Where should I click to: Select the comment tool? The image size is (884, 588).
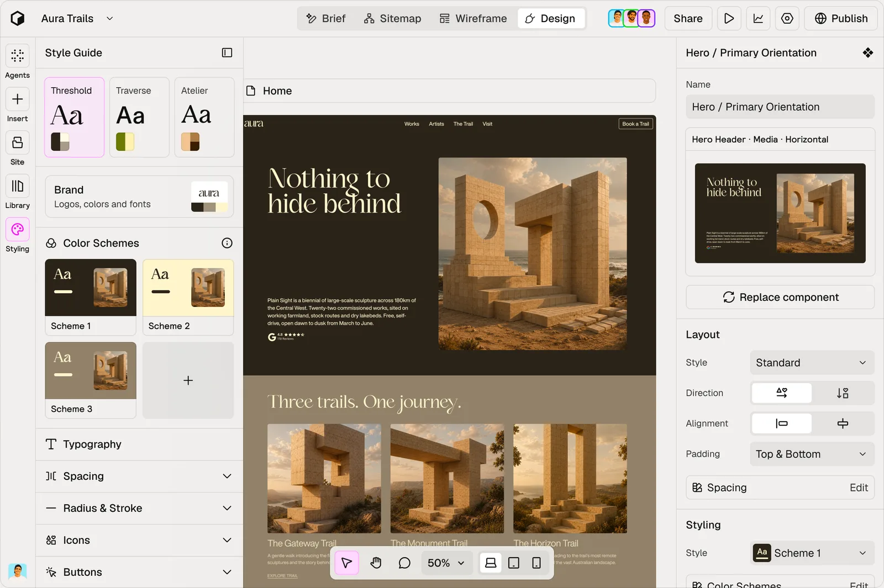click(404, 563)
